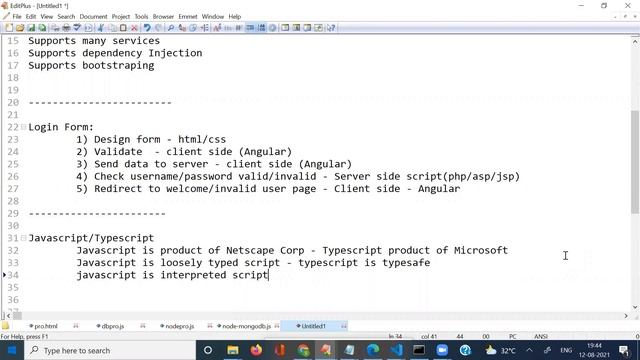The image size is (640, 360).
Task: Click the Go to line icon
Action: [x=204, y=28]
